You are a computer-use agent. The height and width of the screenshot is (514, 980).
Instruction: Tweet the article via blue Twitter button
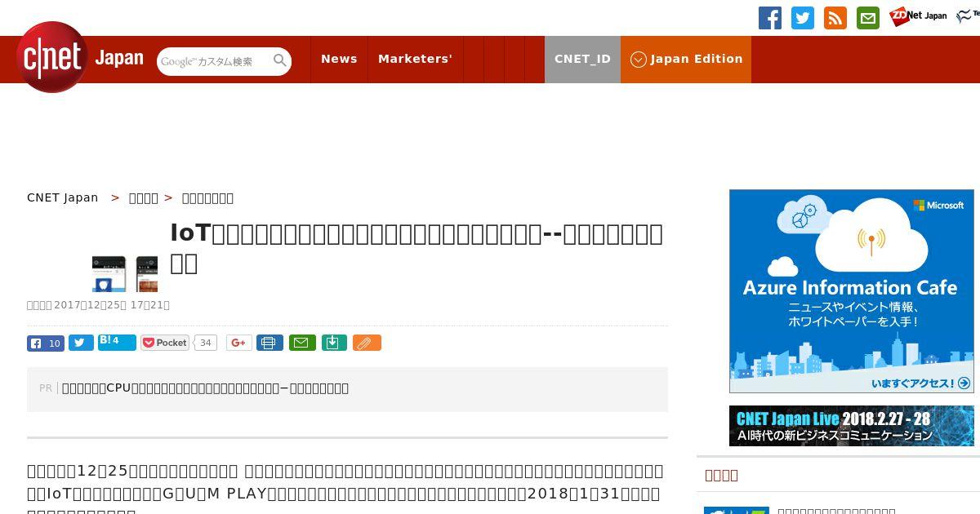(x=81, y=343)
